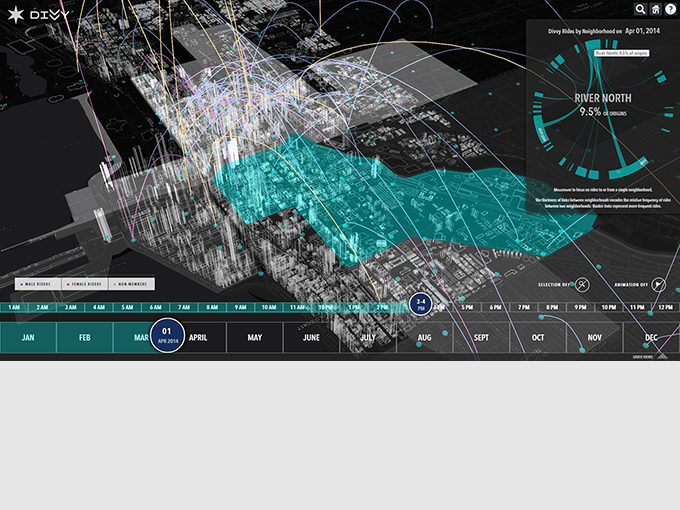The height and width of the screenshot is (510, 680).
Task: Select the APRIL month tab
Action: [198, 337]
